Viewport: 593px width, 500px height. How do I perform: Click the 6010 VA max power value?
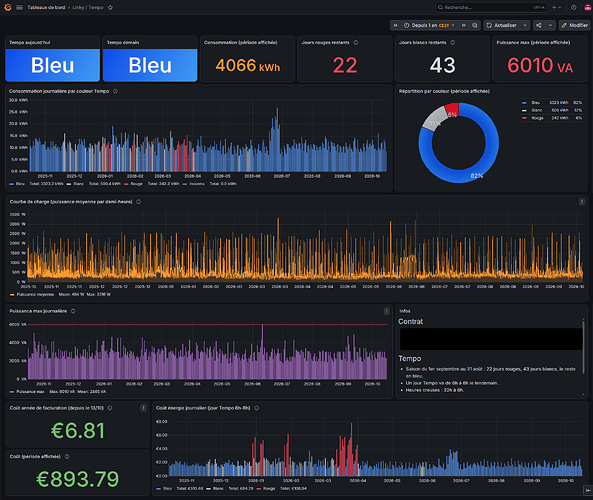540,65
